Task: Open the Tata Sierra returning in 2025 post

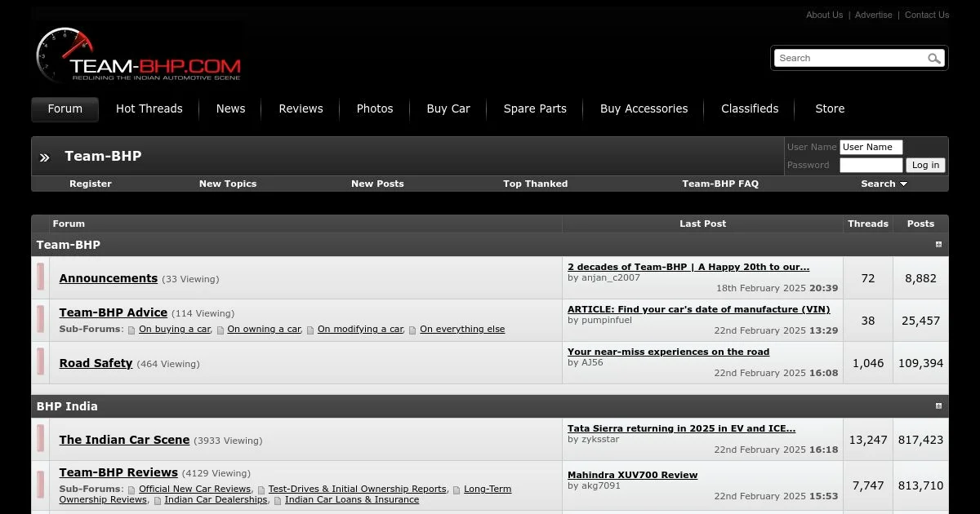Action: [x=682, y=428]
